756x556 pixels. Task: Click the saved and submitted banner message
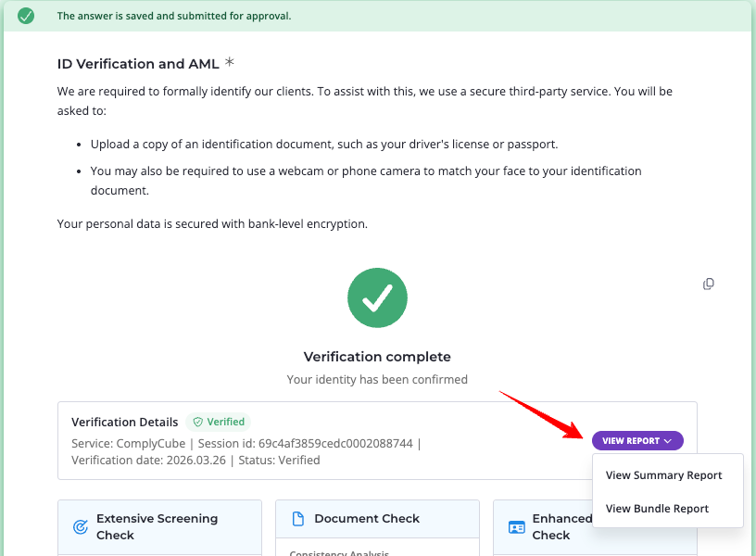coord(174,16)
